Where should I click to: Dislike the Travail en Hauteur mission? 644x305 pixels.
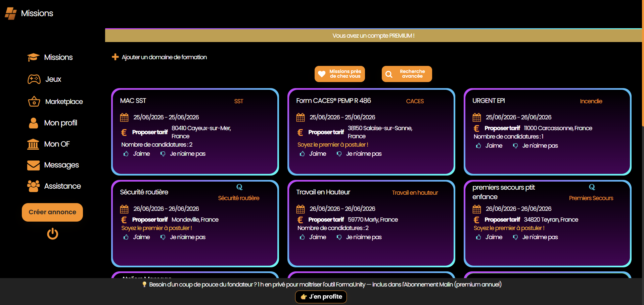click(x=359, y=237)
